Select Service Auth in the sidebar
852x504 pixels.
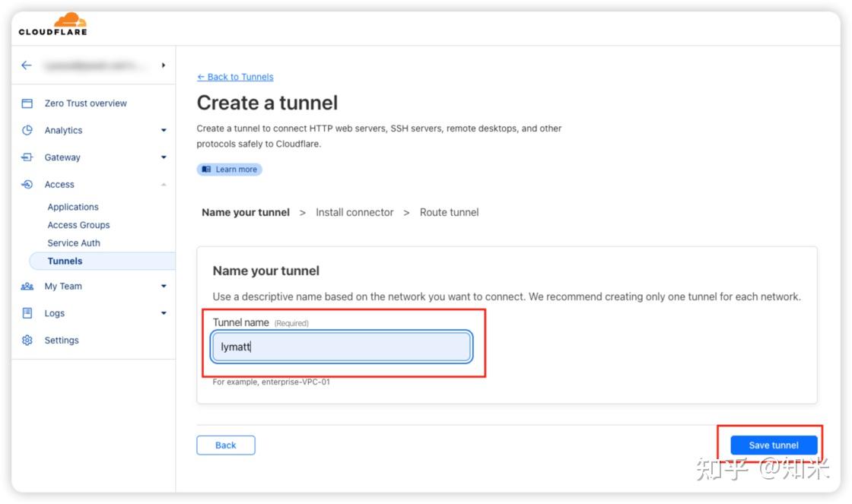click(74, 242)
